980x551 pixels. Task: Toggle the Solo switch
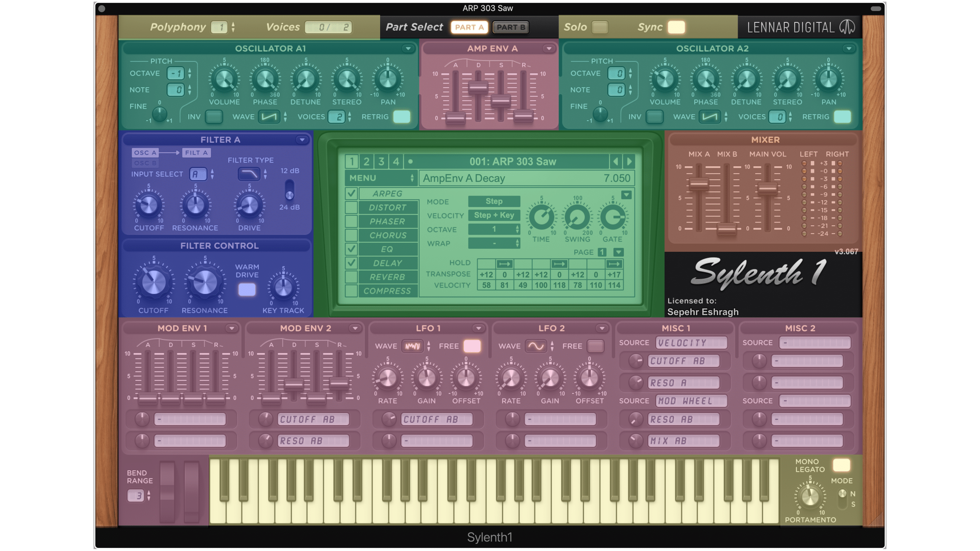[599, 27]
